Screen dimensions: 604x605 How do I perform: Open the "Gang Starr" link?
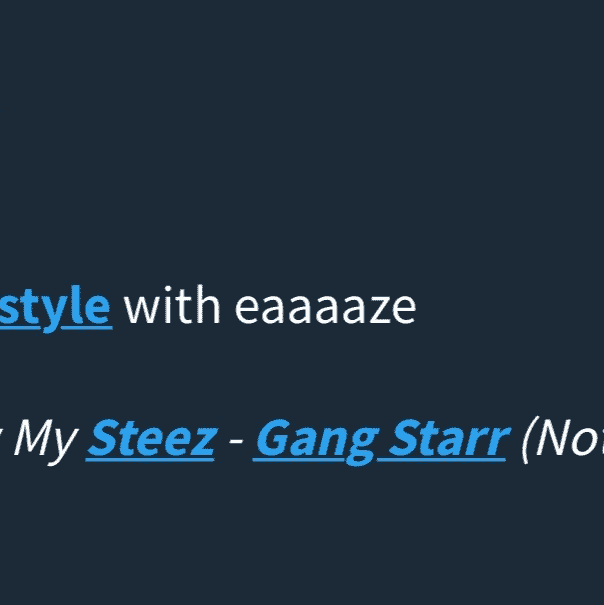click(x=381, y=441)
